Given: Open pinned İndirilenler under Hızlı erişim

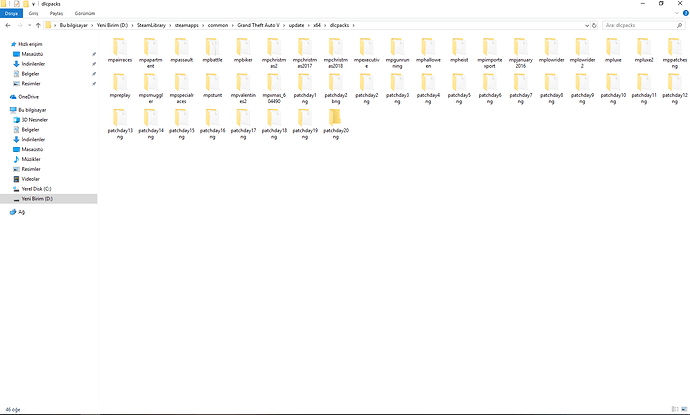Looking at the screenshot, I should pyautogui.click(x=33, y=64).
